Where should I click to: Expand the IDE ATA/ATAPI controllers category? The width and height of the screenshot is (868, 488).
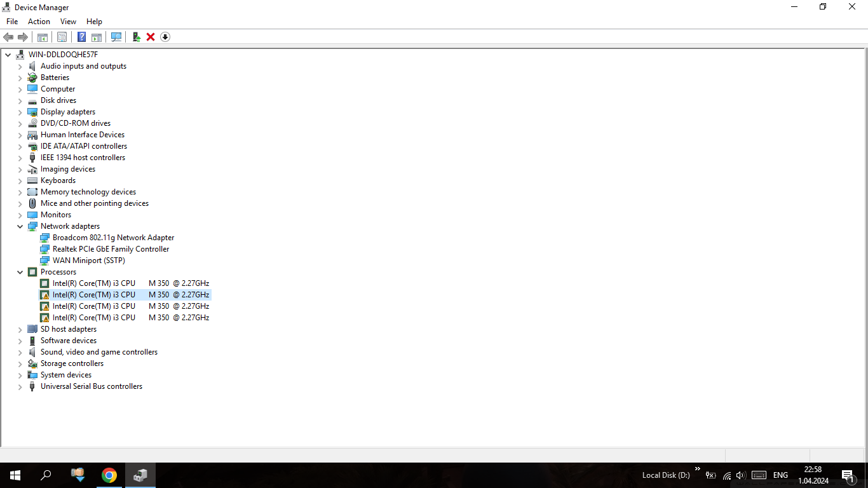[x=20, y=146]
